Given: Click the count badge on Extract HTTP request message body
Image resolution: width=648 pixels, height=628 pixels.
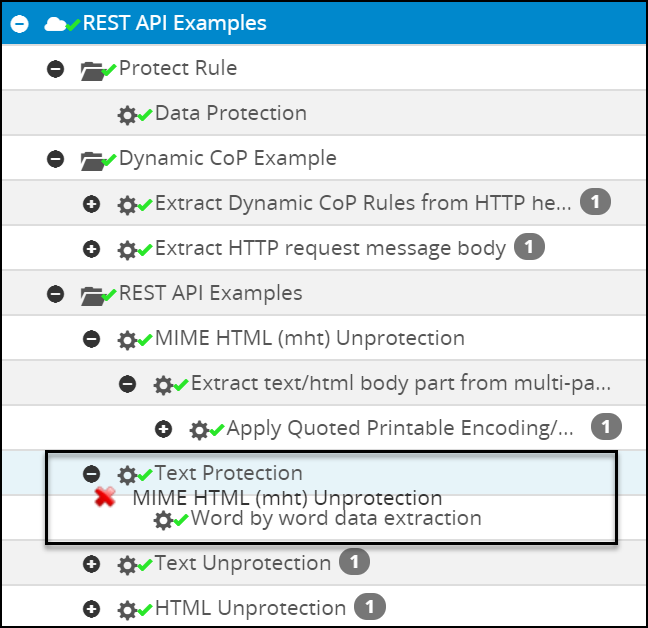Looking at the screenshot, I should click(x=529, y=247).
